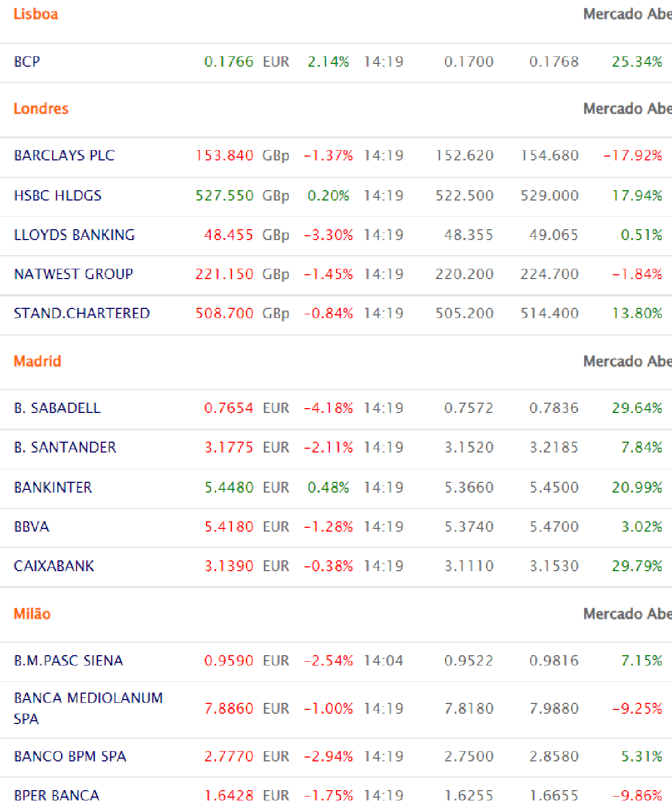Click Mercado Aberto status beside Lisboa
The height and width of the screenshot is (808, 672).
tap(628, 14)
